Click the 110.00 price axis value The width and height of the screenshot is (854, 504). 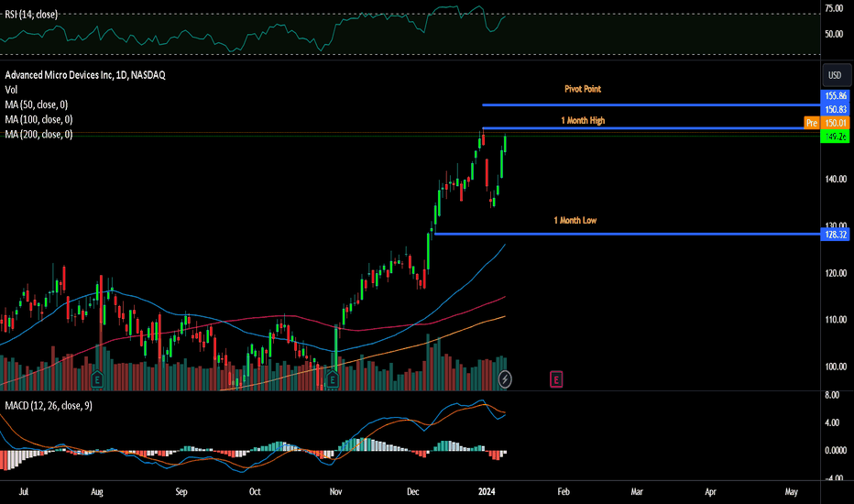[x=836, y=319]
